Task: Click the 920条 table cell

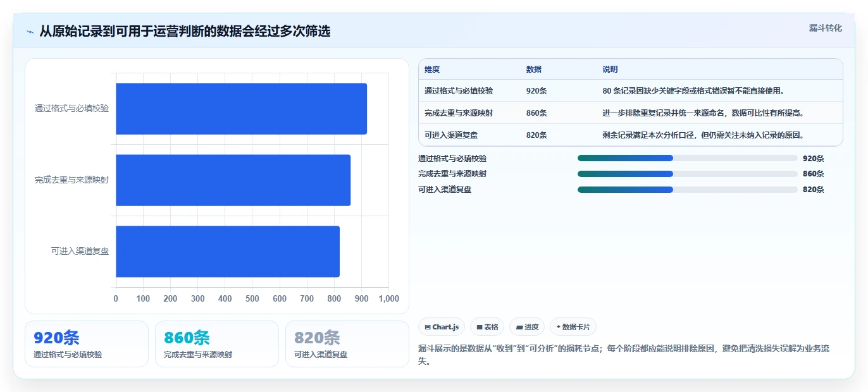Action: [536, 91]
